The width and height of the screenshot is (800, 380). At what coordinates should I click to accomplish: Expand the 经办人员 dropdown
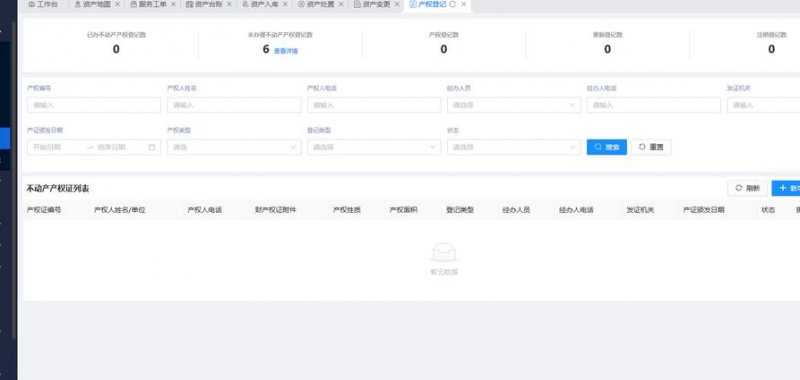(x=514, y=105)
